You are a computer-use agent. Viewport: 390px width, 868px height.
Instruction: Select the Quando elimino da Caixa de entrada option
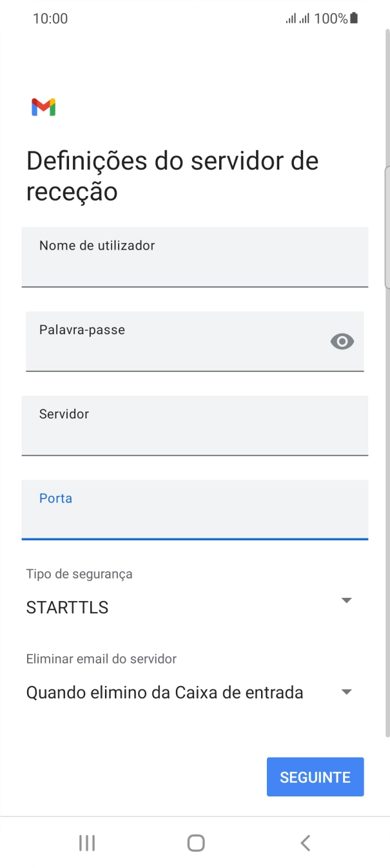(164, 692)
